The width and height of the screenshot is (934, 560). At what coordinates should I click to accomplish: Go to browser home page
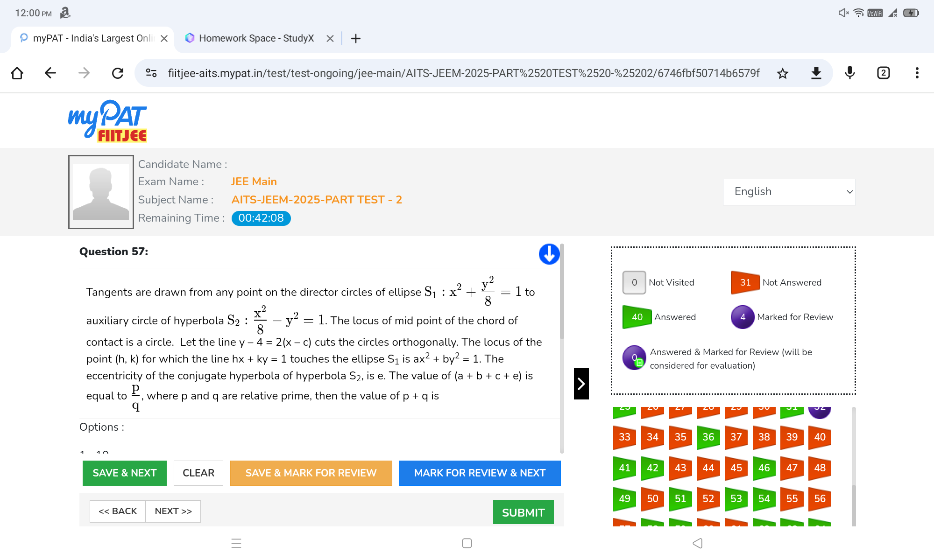coord(17,73)
